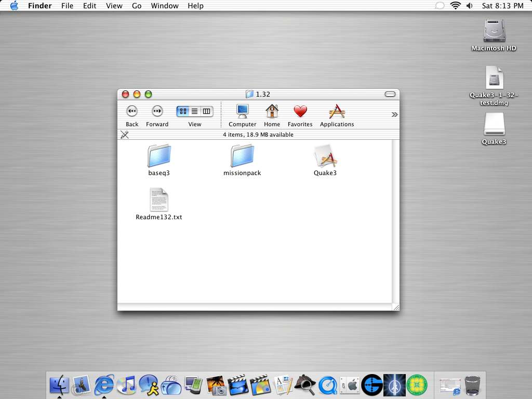
Task: Open the File menu
Action: point(67,6)
